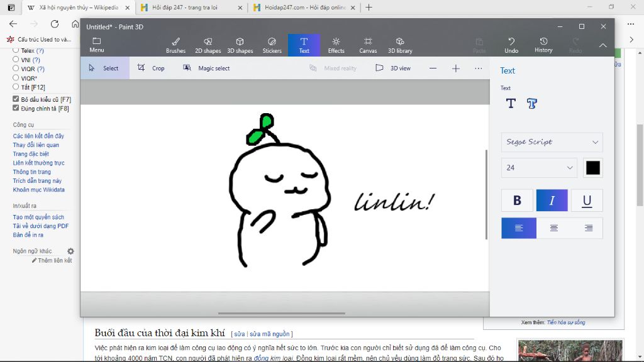Click the browser home button
This screenshot has height=362, width=644.
coord(75,24)
